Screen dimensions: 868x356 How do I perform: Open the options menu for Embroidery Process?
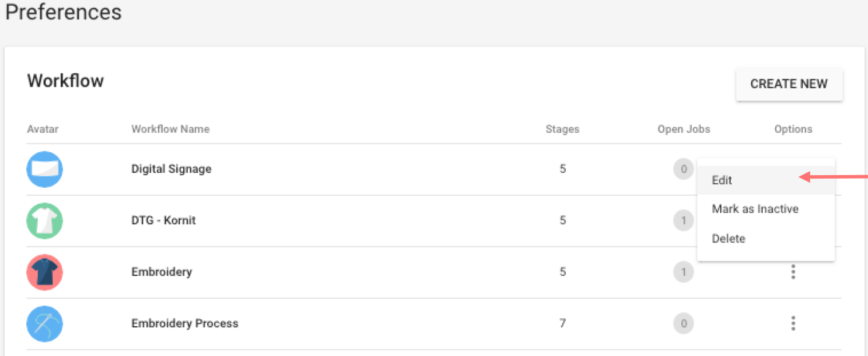pyautogui.click(x=793, y=323)
